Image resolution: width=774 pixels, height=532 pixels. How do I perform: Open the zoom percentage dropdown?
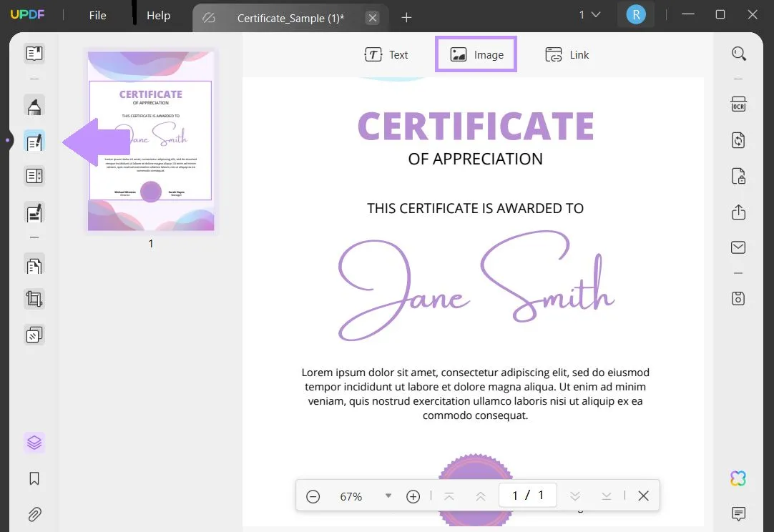[x=388, y=495]
